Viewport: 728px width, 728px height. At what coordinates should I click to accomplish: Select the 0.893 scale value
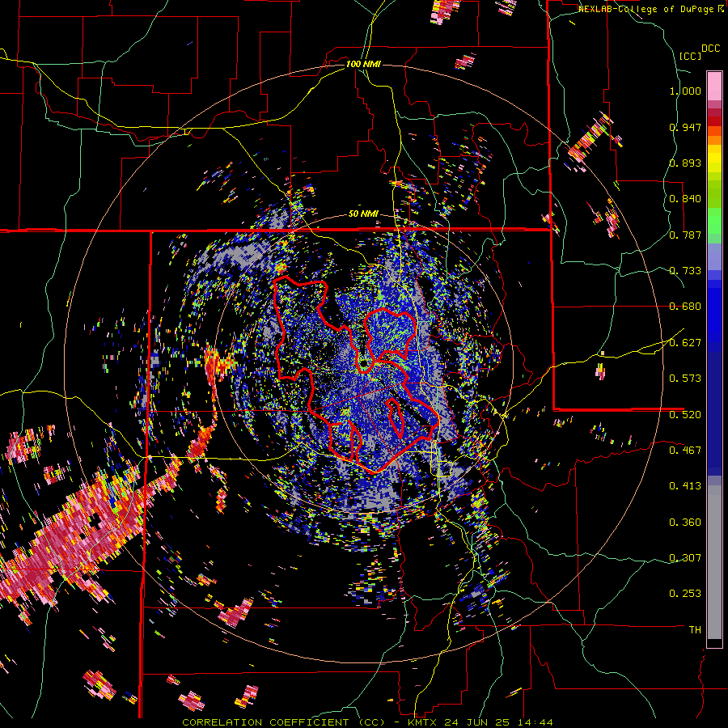(685, 163)
